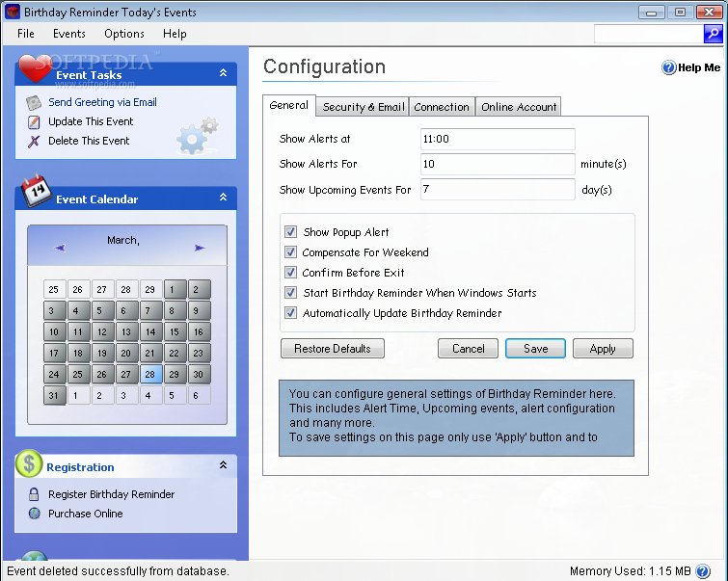728x581 pixels.
Task: Toggle Compensate For Weekend checkbox
Action: click(290, 252)
